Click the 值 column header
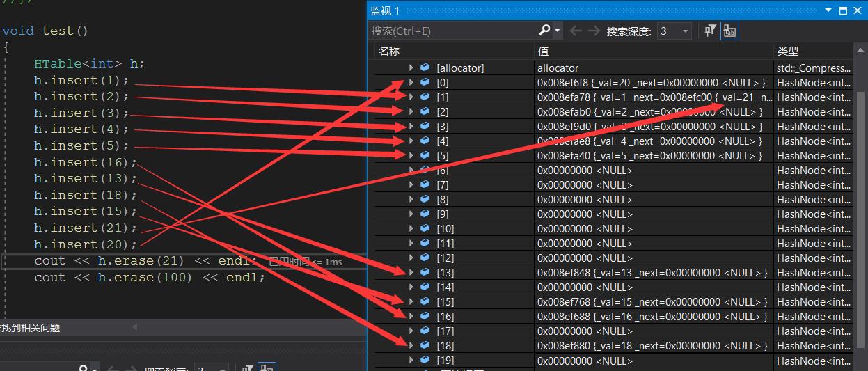 coord(544,51)
